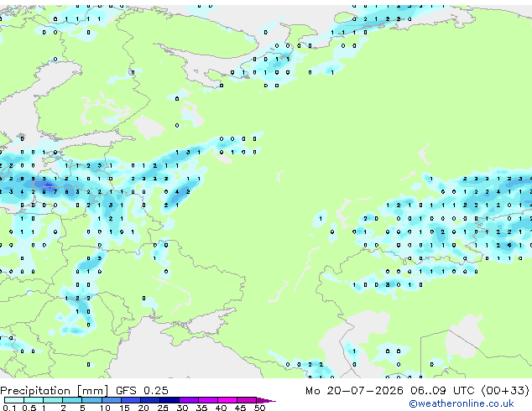The height and width of the screenshot is (411, 532).
Task: Click the 0.1–0.5 mm legend color swatch
Action: [14, 400]
